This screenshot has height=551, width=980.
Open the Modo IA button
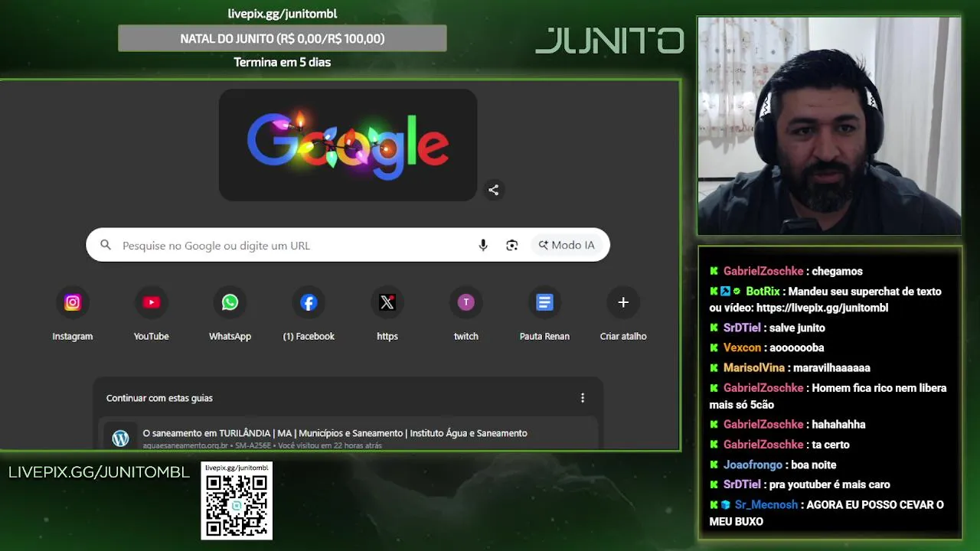[x=567, y=245]
